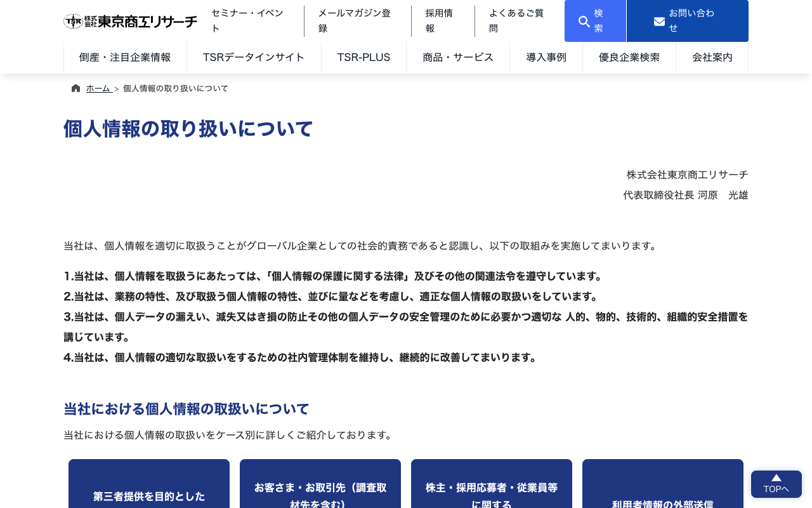The width and height of the screenshot is (812, 508).
Task: Open 倒産・注目企業情報 menu
Action: coord(125,58)
